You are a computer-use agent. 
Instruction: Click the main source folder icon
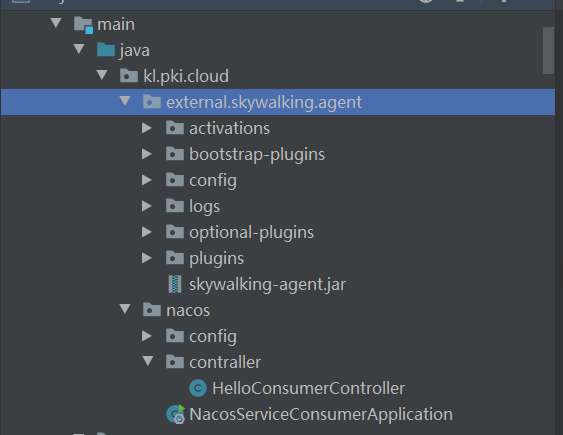point(83,25)
